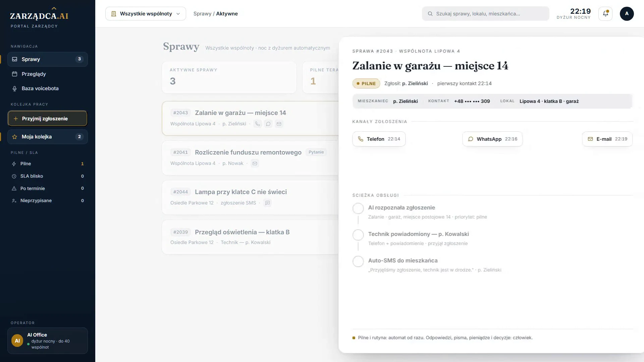Click mieszkaniec name p. Zieliński in info bar
The image size is (644, 362).
coord(406,101)
